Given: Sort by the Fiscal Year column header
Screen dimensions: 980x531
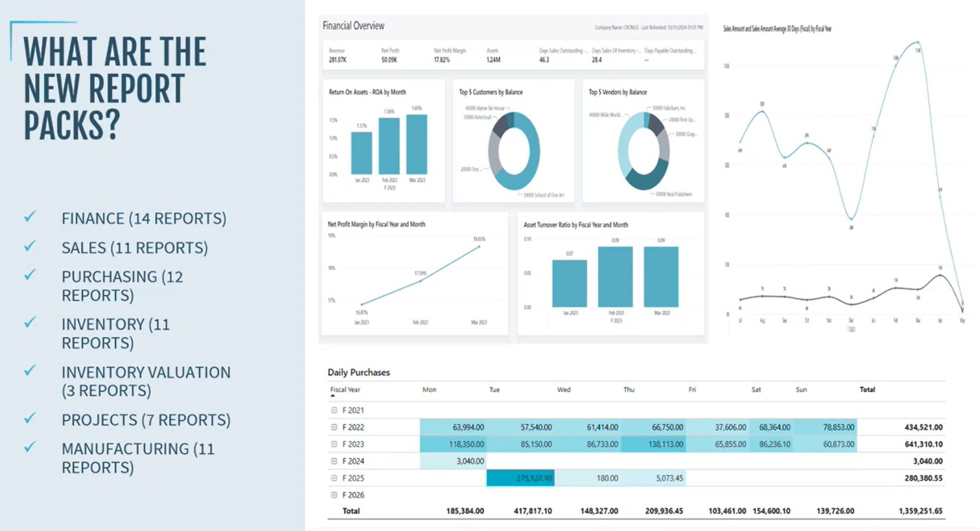Looking at the screenshot, I should (x=345, y=390).
